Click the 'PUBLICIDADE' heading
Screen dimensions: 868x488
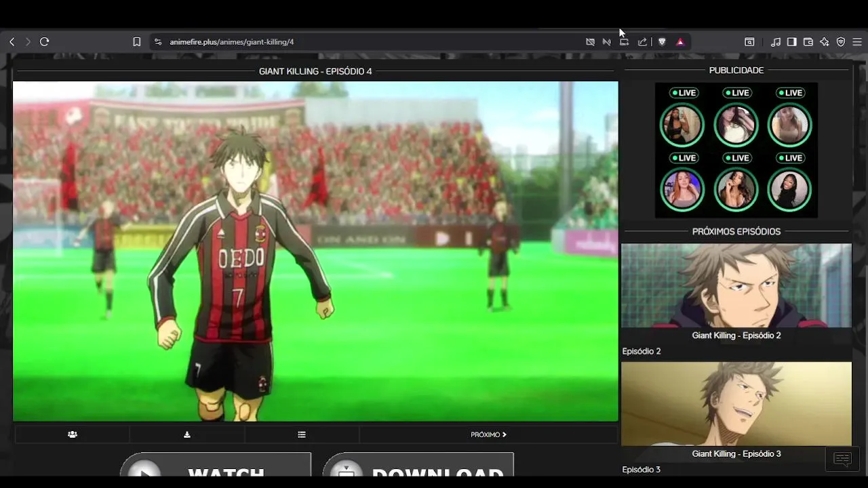point(736,70)
